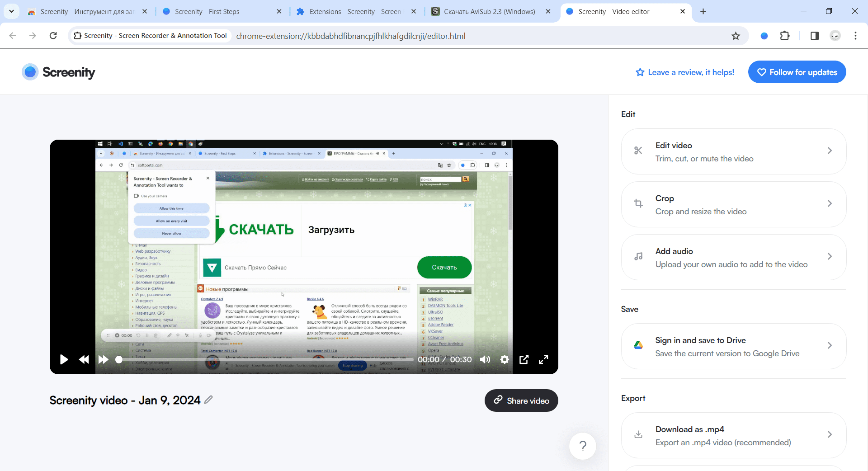Toggle the browser side panel
The width and height of the screenshot is (868, 471).
(815, 36)
